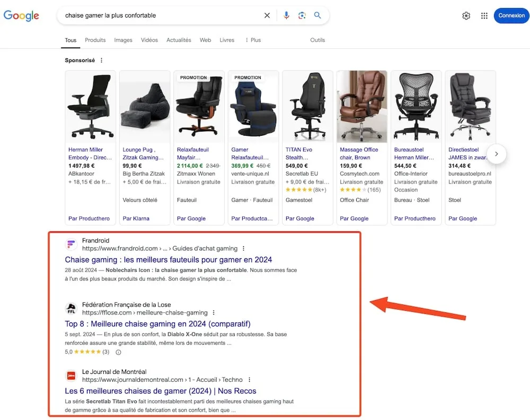
Task: Click the Cosmytech.com seller name
Action: click(359, 174)
